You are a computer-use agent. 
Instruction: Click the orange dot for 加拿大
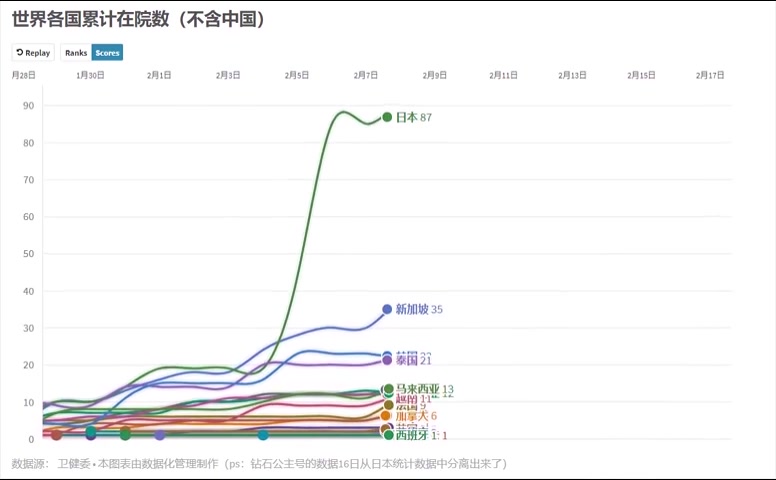coord(386,416)
